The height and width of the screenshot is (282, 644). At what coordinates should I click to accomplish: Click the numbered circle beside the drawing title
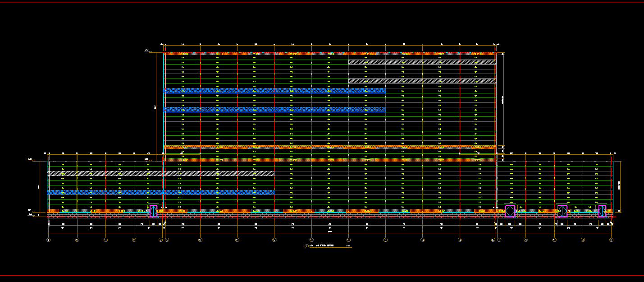click(306, 246)
